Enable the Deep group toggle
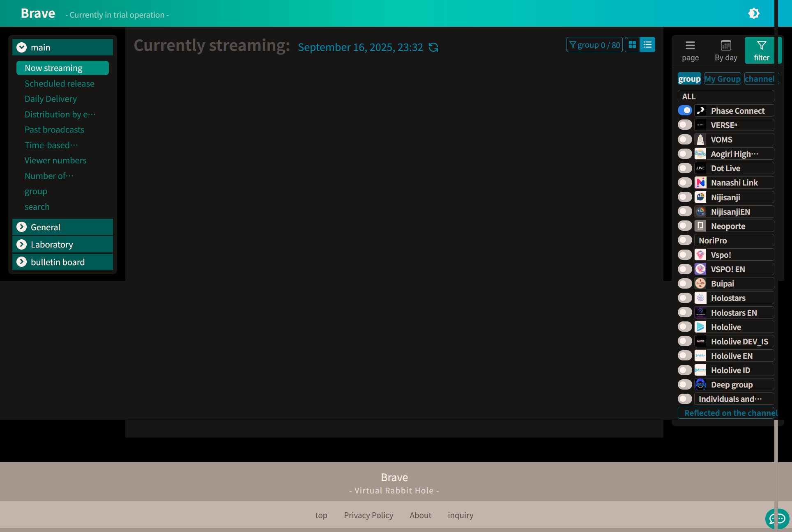 [x=685, y=384]
